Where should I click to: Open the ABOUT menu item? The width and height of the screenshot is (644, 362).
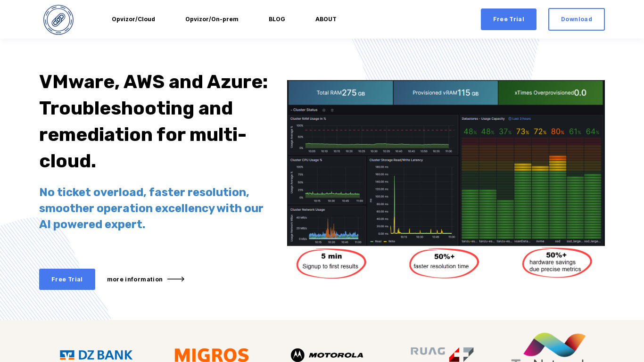coord(326,19)
